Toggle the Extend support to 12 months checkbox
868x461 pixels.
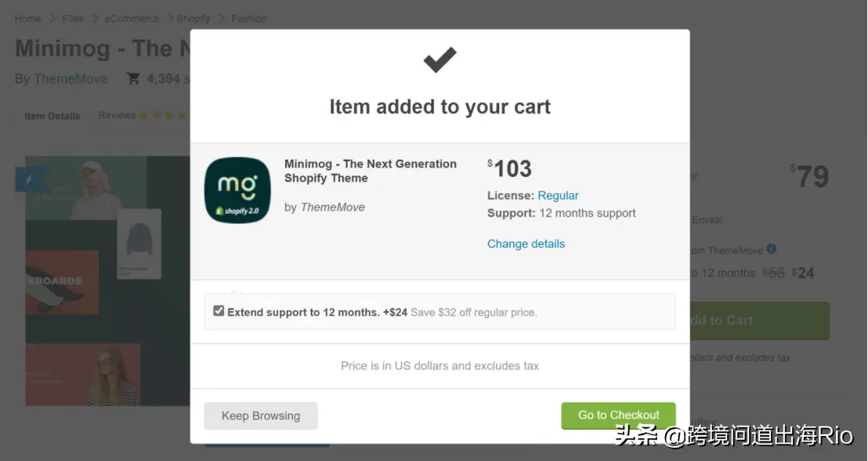[x=219, y=311]
